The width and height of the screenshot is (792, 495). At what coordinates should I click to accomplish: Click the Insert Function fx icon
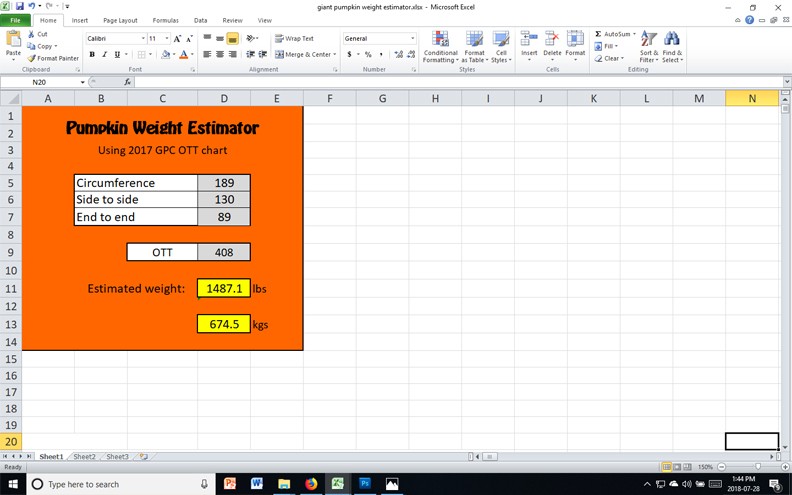coord(128,82)
